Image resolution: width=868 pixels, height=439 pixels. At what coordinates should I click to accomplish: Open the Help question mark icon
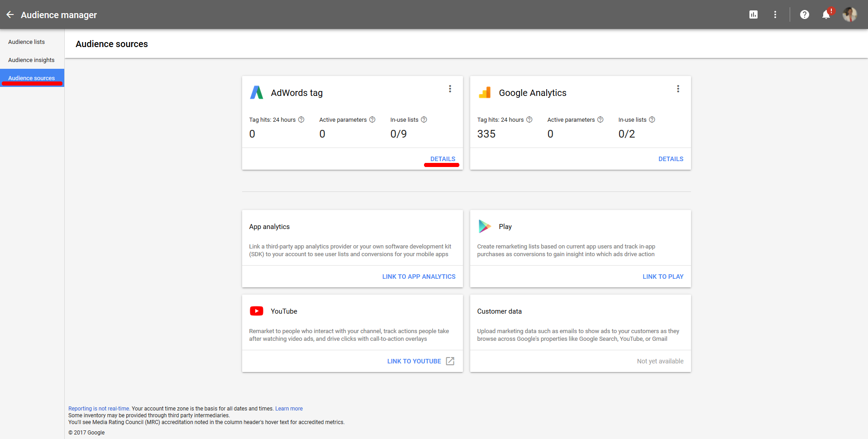pos(805,14)
